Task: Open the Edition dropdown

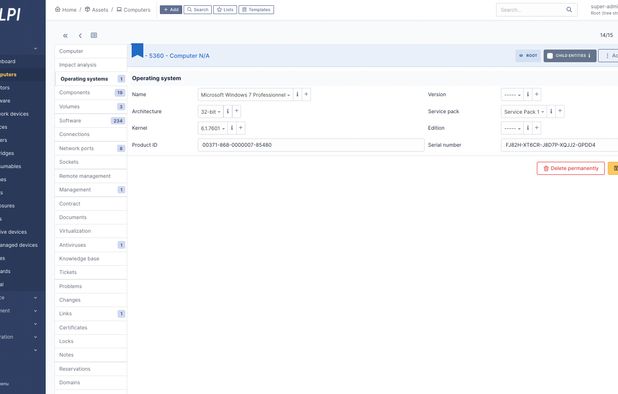Action: pyautogui.click(x=512, y=128)
